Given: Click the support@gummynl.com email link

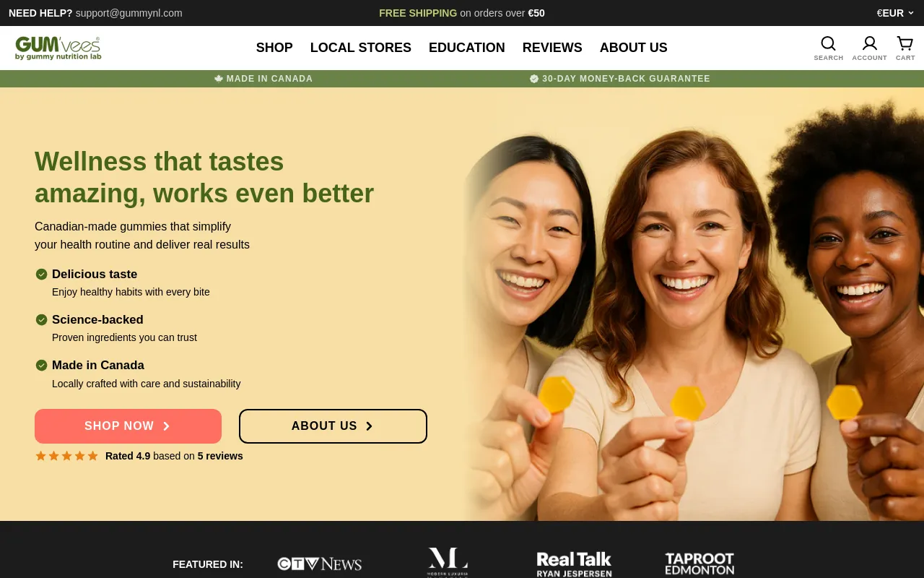Looking at the screenshot, I should point(129,13).
